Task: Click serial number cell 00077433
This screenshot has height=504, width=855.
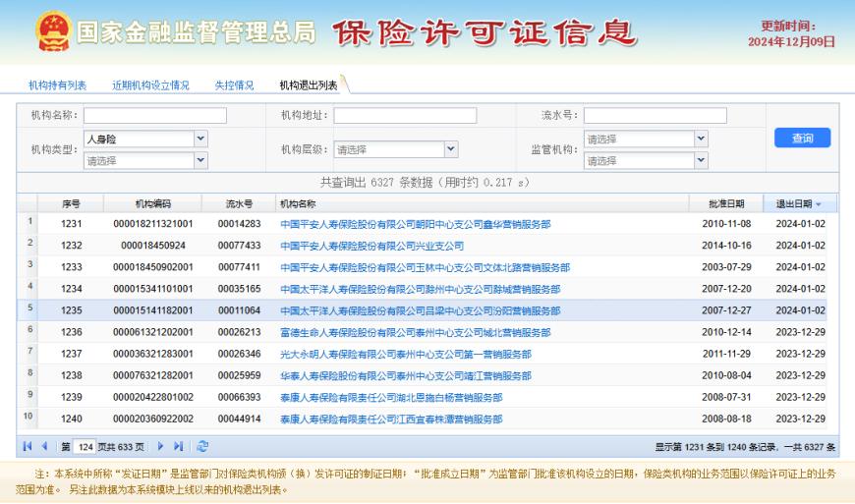Action: pyautogui.click(x=240, y=246)
